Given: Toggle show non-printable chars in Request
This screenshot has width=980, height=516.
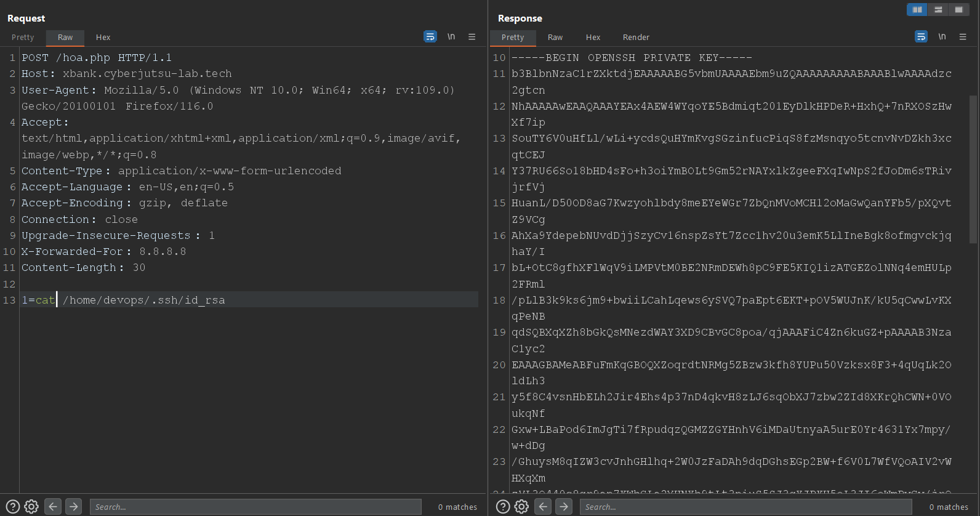Looking at the screenshot, I should coord(451,37).
